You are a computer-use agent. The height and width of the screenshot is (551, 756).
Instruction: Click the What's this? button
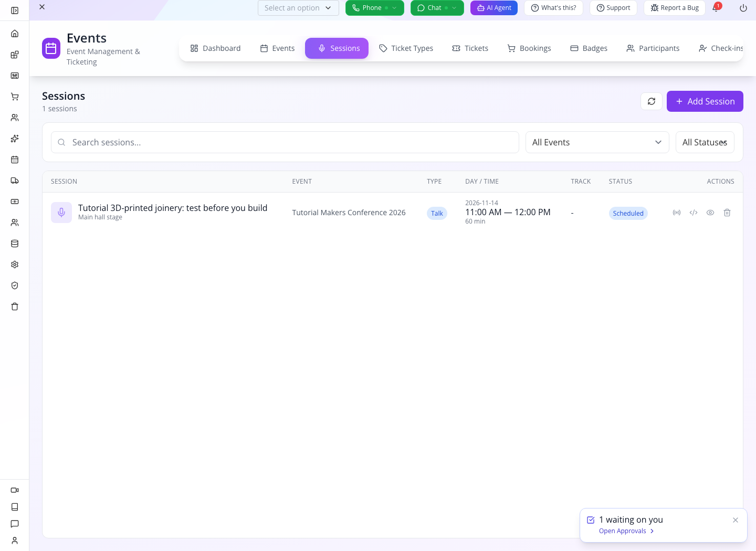click(x=553, y=8)
